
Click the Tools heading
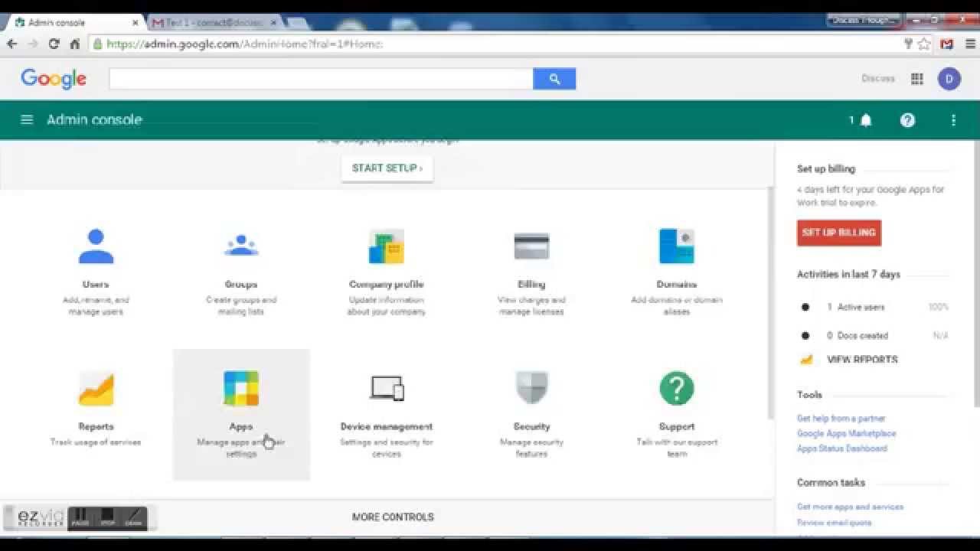coord(809,395)
